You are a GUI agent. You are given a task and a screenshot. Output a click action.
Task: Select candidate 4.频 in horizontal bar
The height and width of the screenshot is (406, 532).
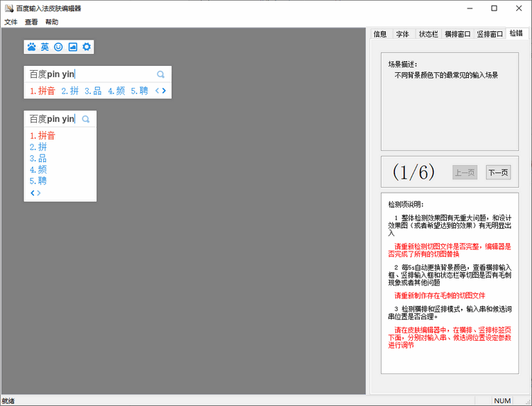click(116, 91)
